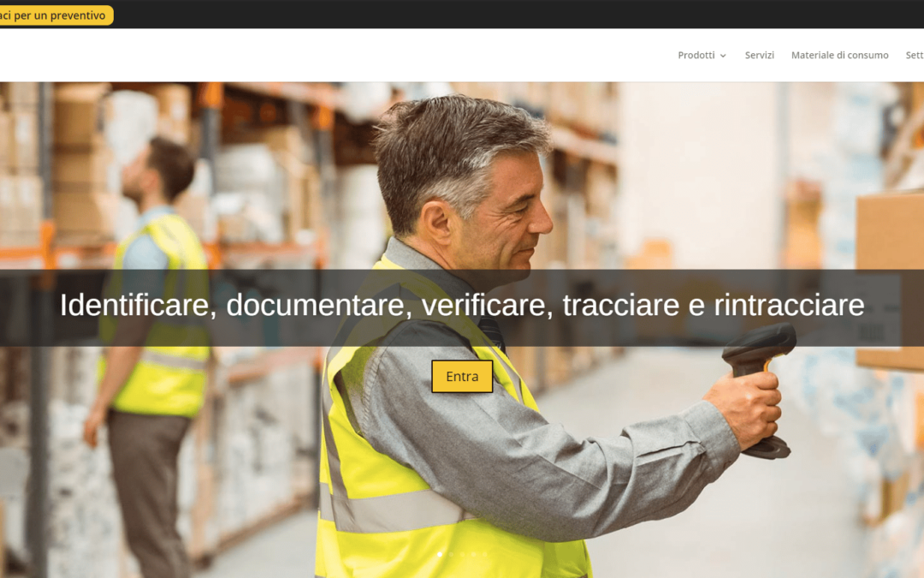Jump to the third slide dot
This screenshot has height=578, width=924.
pos(462,554)
